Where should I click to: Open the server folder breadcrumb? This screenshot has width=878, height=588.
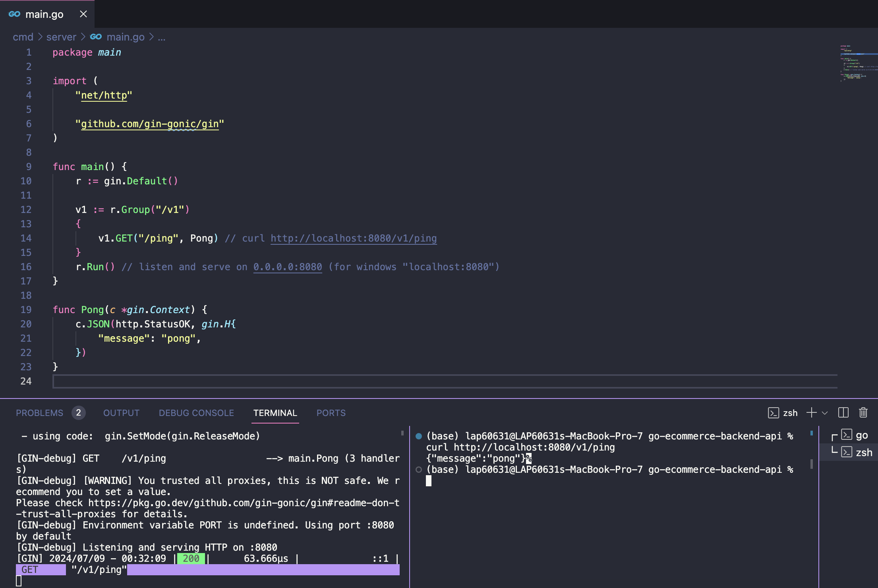(61, 37)
